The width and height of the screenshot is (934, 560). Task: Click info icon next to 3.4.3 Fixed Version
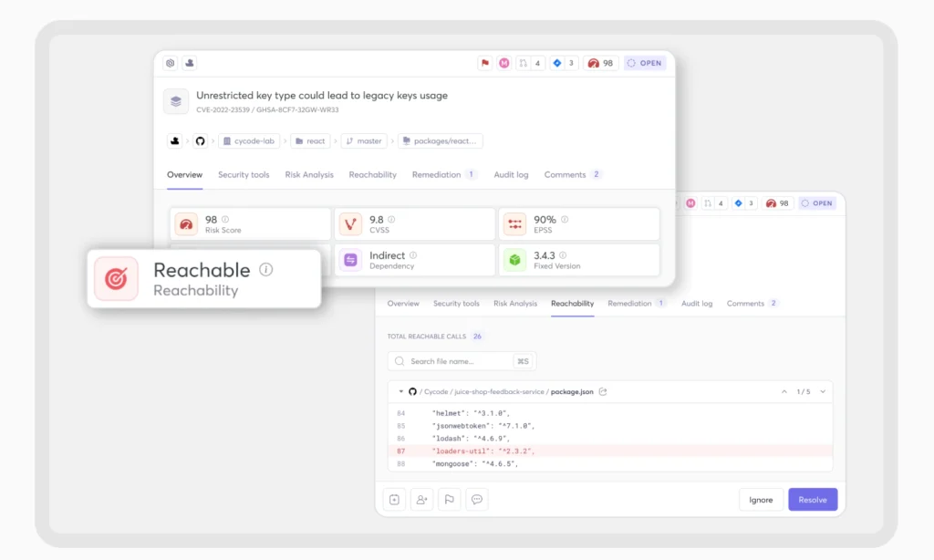(563, 255)
